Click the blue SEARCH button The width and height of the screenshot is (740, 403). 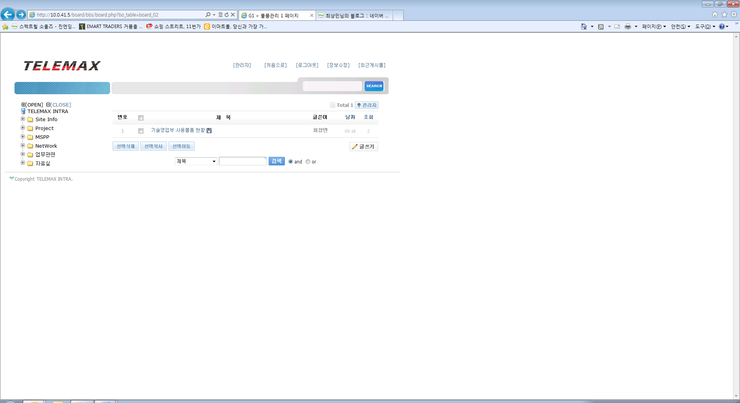click(374, 86)
